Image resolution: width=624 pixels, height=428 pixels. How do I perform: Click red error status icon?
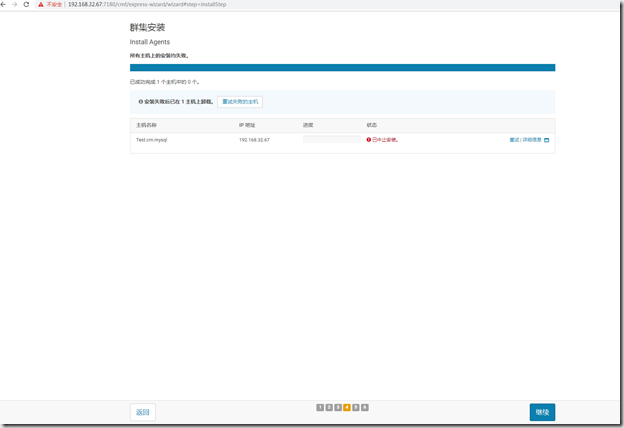click(x=369, y=140)
